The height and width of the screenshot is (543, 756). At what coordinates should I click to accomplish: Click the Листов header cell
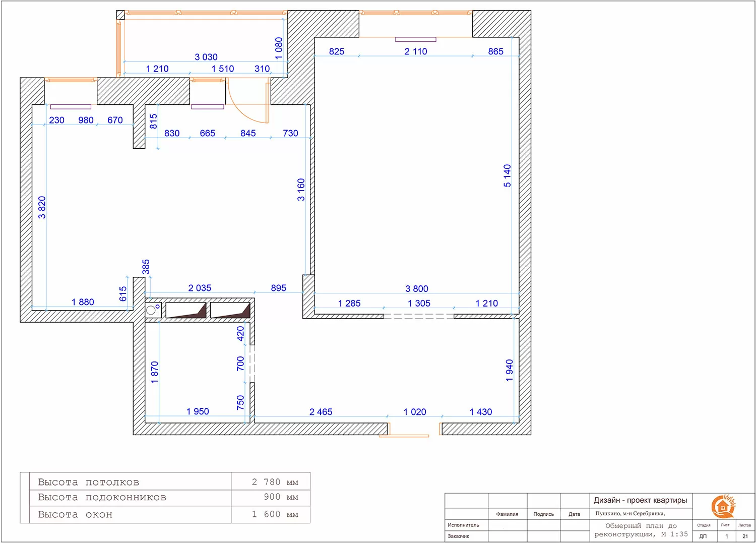click(745, 525)
